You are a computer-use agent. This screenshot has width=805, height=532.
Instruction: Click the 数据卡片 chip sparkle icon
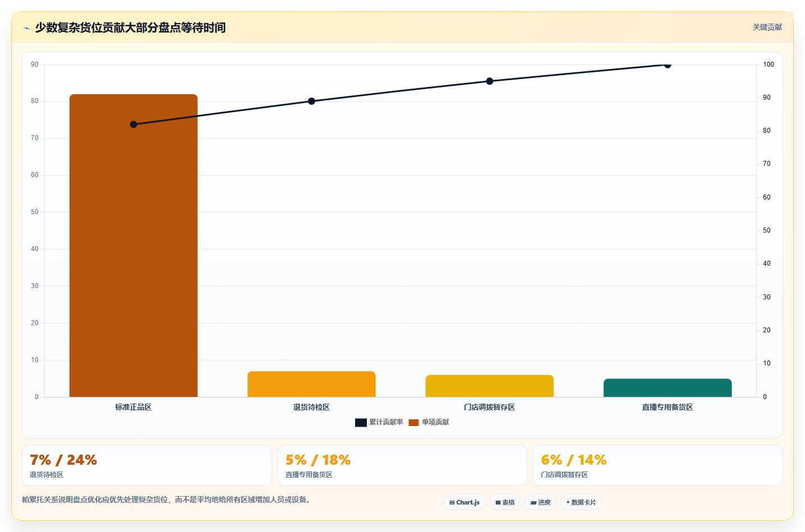point(568,502)
